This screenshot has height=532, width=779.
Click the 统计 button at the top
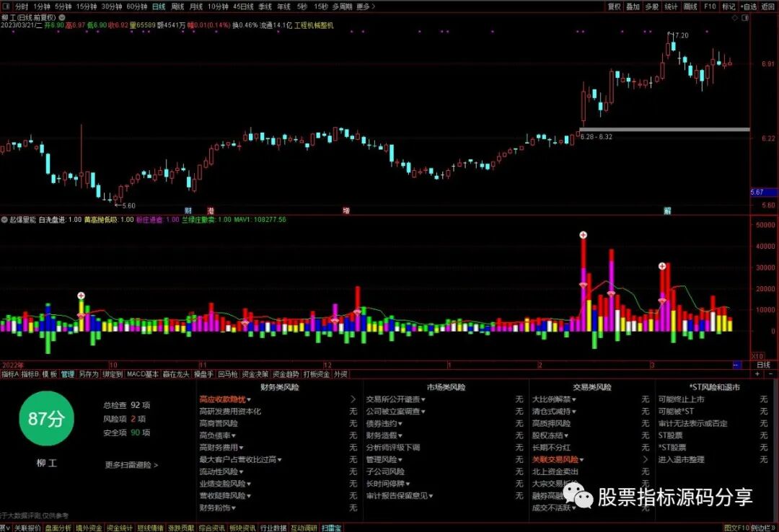pos(672,6)
